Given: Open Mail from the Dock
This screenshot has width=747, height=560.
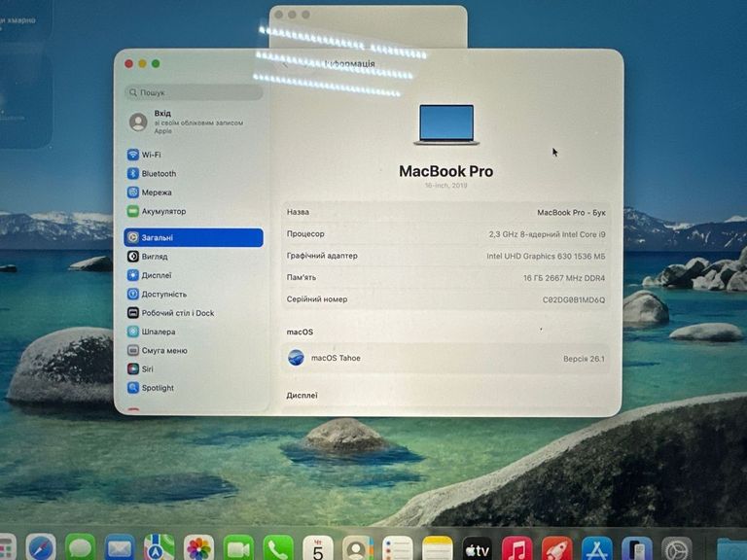Looking at the screenshot, I should (x=120, y=548).
